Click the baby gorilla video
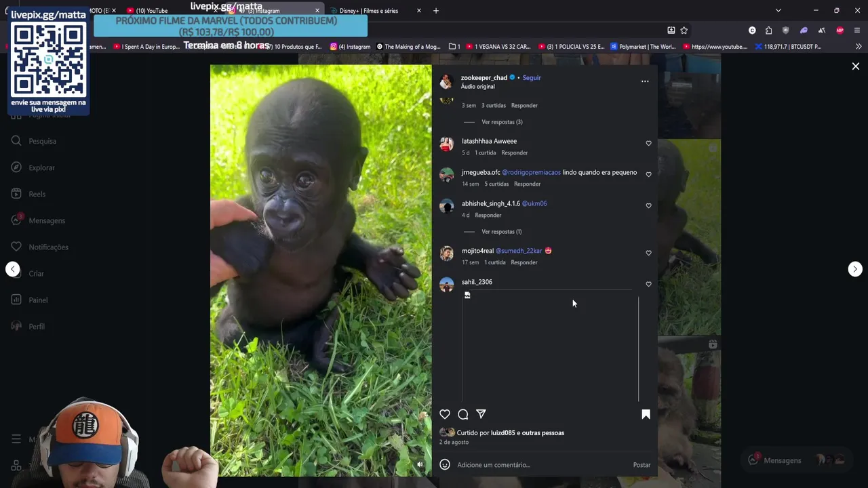Viewport: 868px width, 488px height. [321, 270]
